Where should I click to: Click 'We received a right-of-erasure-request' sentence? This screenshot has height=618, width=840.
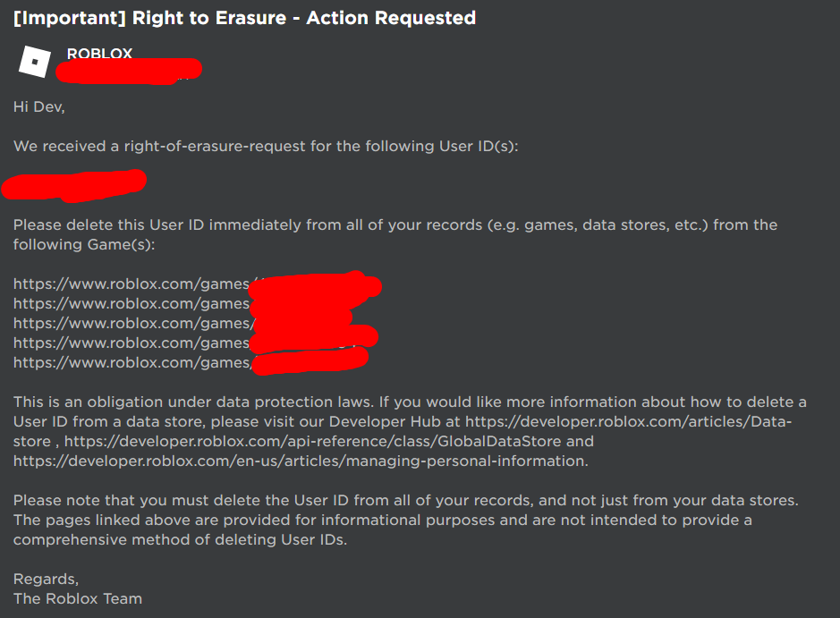(x=266, y=146)
